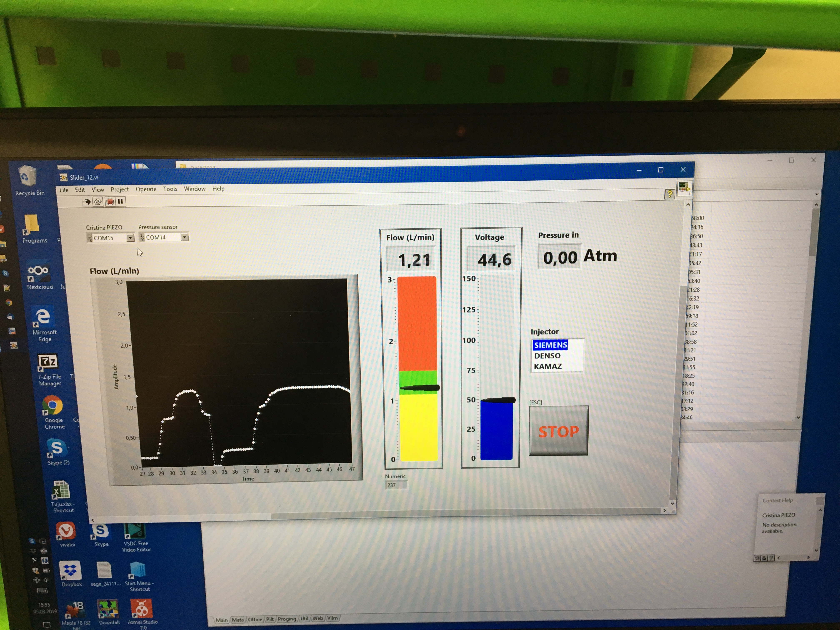The width and height of the screenshot is (840, 630).
Task: Open the Context Help question mark icon
Action: (670, 194)
